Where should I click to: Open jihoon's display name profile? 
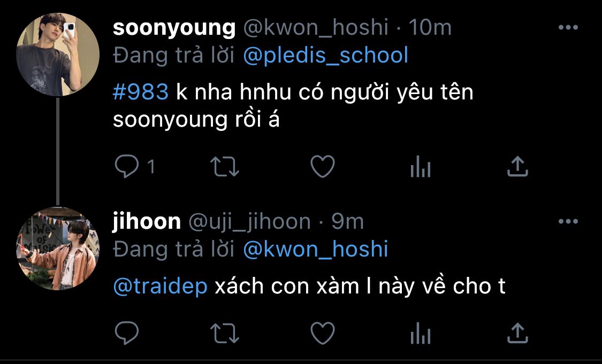(147, 222)
